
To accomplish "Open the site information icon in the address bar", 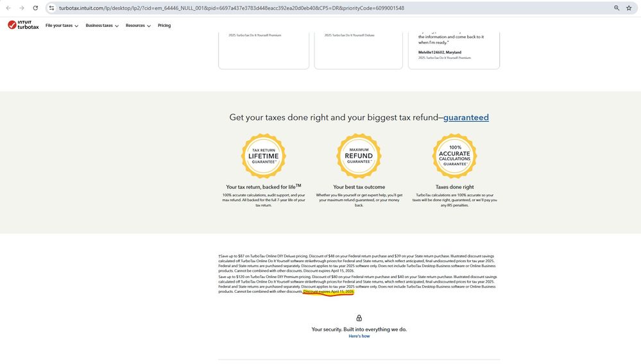I will click(51, 8).
